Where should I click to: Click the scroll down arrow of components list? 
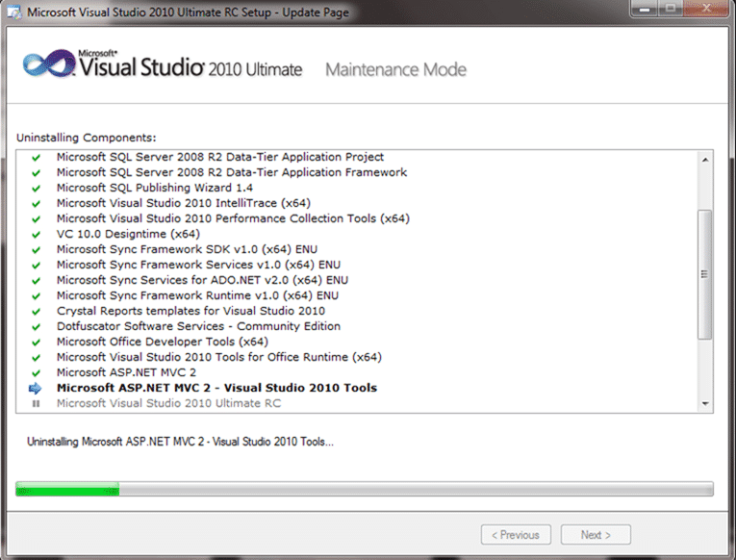click(705, 404)
